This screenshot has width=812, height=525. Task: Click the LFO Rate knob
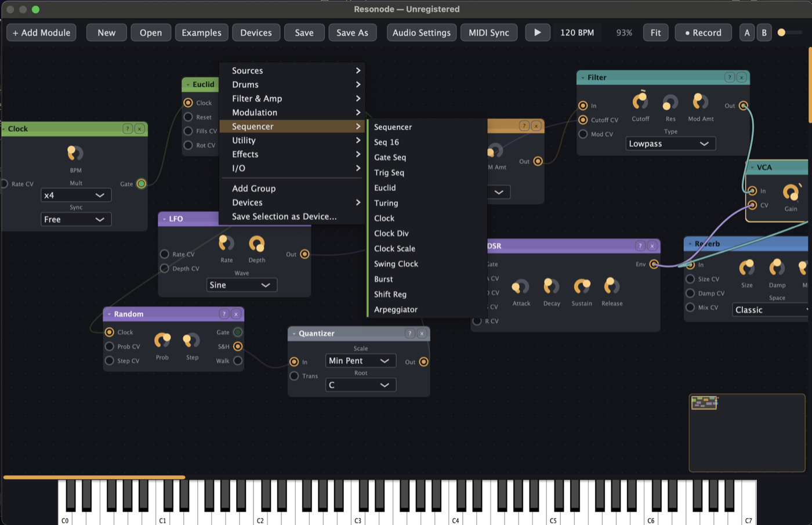click(226, 243)
